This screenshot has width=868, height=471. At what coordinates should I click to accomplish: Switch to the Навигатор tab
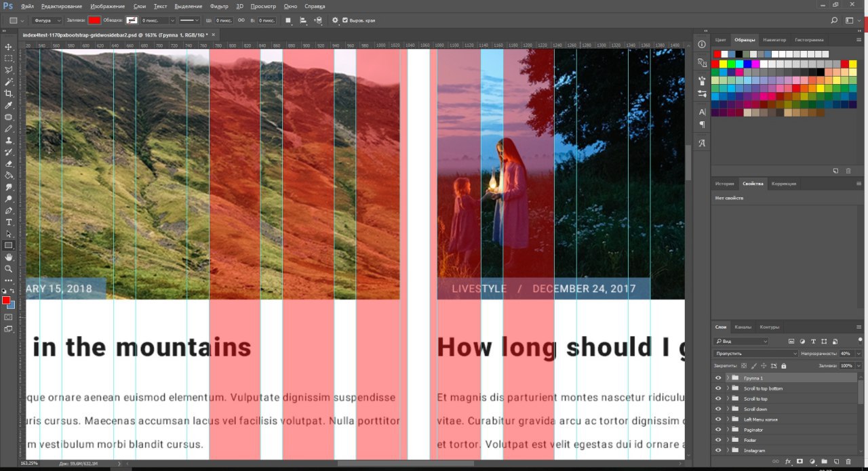coord(774,40)
